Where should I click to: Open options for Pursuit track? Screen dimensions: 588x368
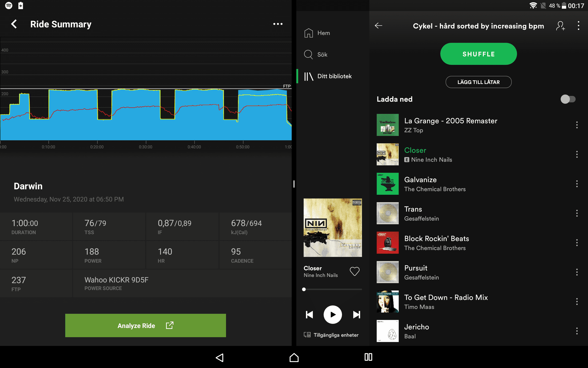pyautogui.click(x=576, y=272)
